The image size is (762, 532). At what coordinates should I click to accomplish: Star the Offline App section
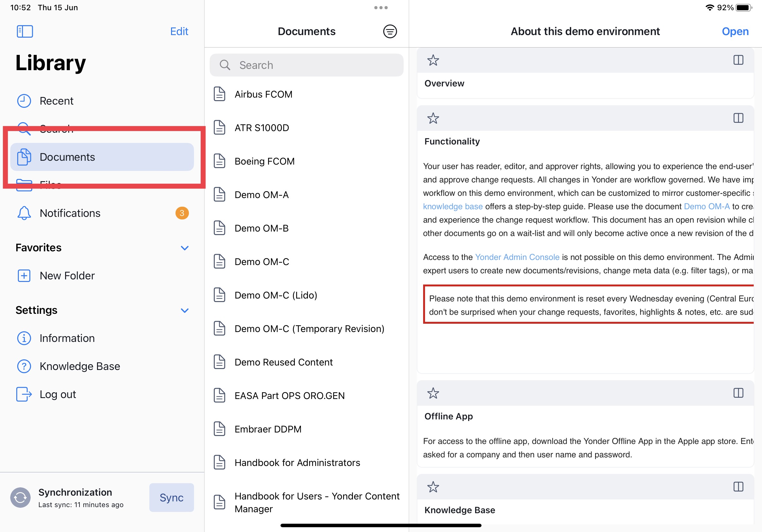(x=433, y=393)
